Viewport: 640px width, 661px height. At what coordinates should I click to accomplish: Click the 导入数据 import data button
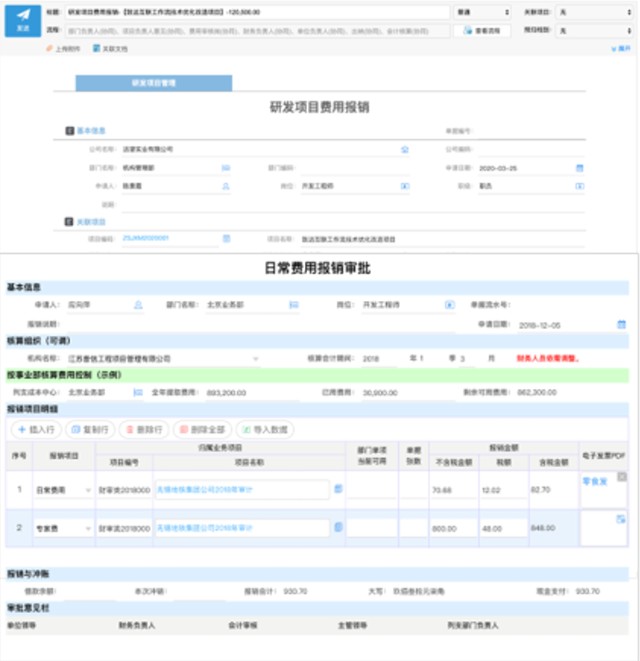[x=265, y=430]
